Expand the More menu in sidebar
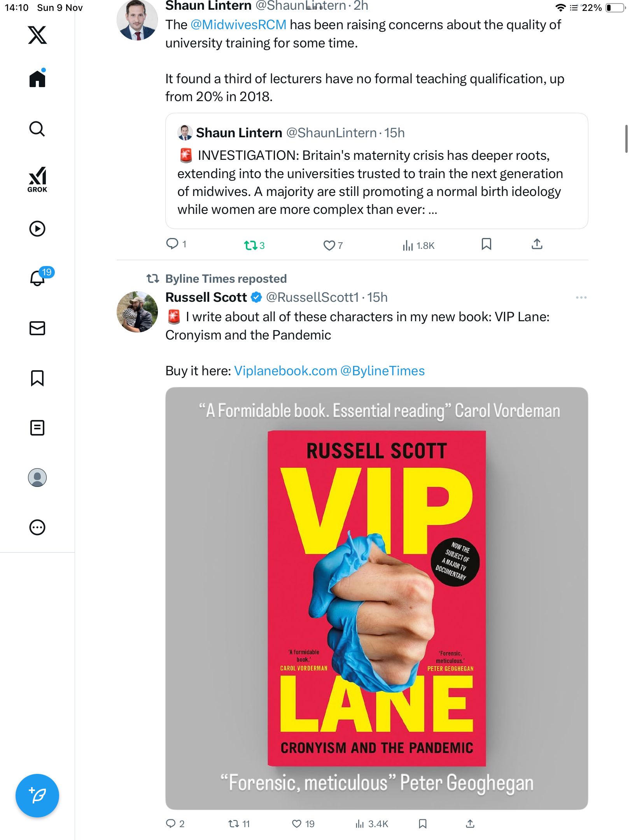The image size is (630, 840). (x=37, y=528)
